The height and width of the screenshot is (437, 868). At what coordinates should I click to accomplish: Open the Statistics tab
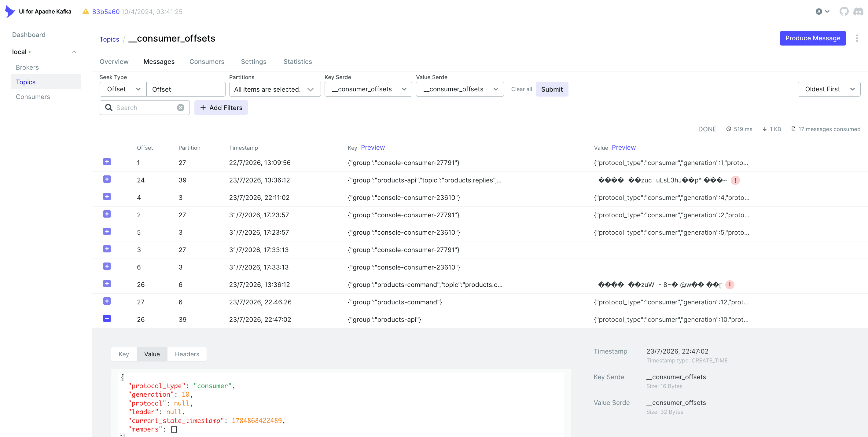(x=297, y=62)
